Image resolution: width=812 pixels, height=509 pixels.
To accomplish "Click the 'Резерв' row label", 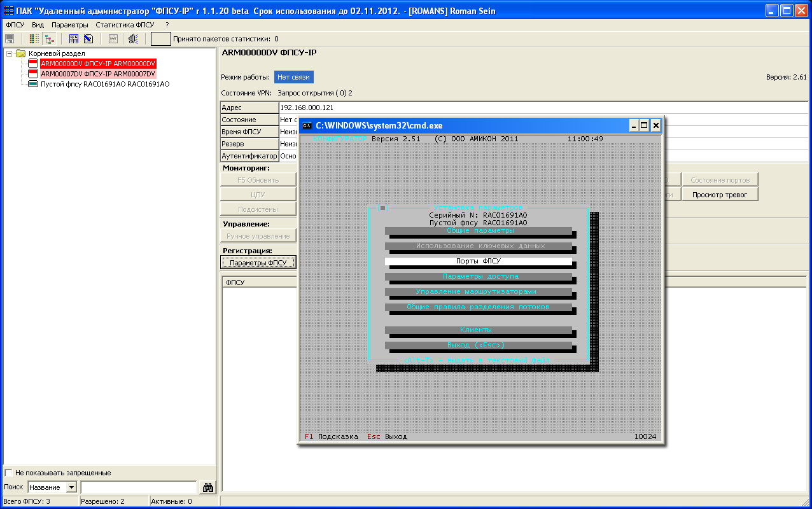I will (x=249, y=144).
